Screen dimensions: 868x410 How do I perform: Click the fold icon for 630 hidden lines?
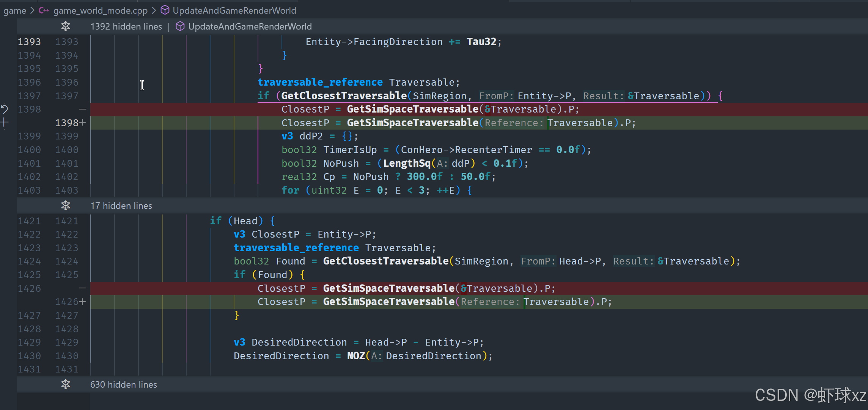(x=66, y=385)
